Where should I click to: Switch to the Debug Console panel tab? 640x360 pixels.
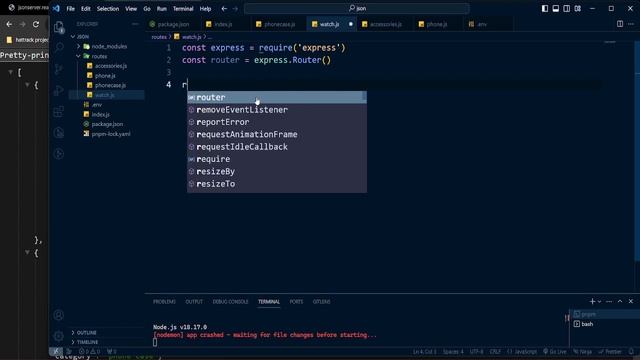click(230, 302)
